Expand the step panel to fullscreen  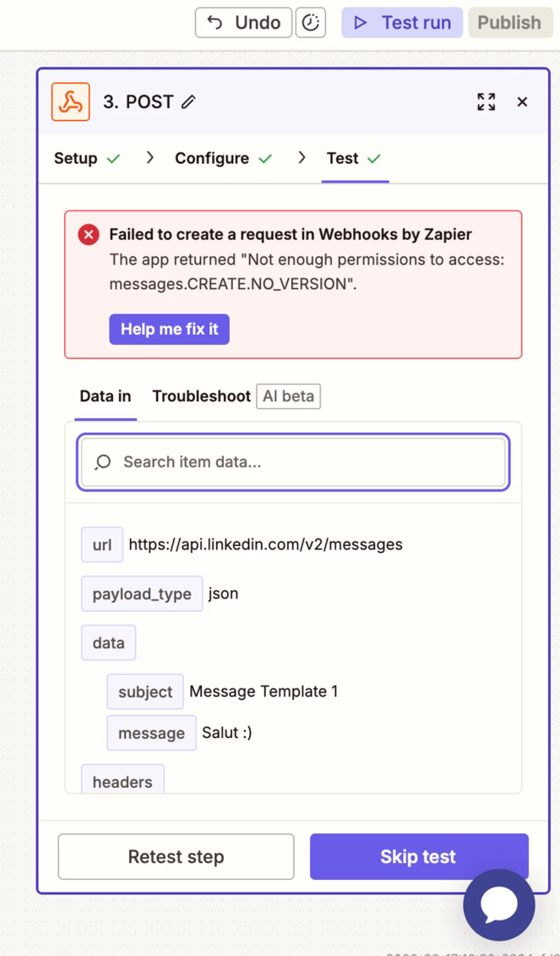click(486, 102)
